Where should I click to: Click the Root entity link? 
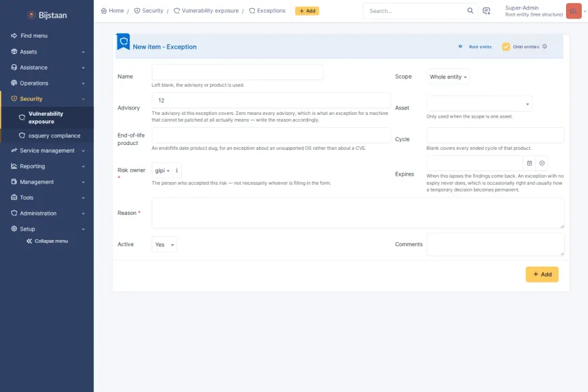point(480,47)
